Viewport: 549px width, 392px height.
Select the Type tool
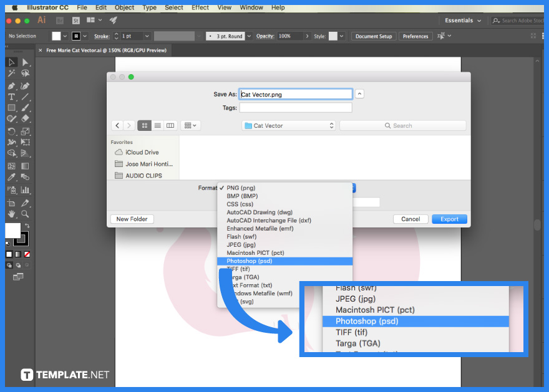click(x=11, y=97)
